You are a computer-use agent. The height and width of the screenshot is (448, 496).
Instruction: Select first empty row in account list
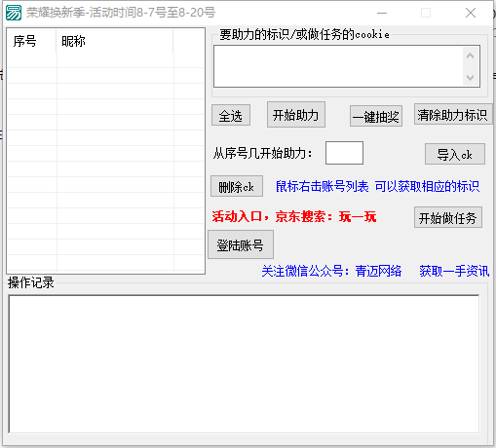pos(105,60)
